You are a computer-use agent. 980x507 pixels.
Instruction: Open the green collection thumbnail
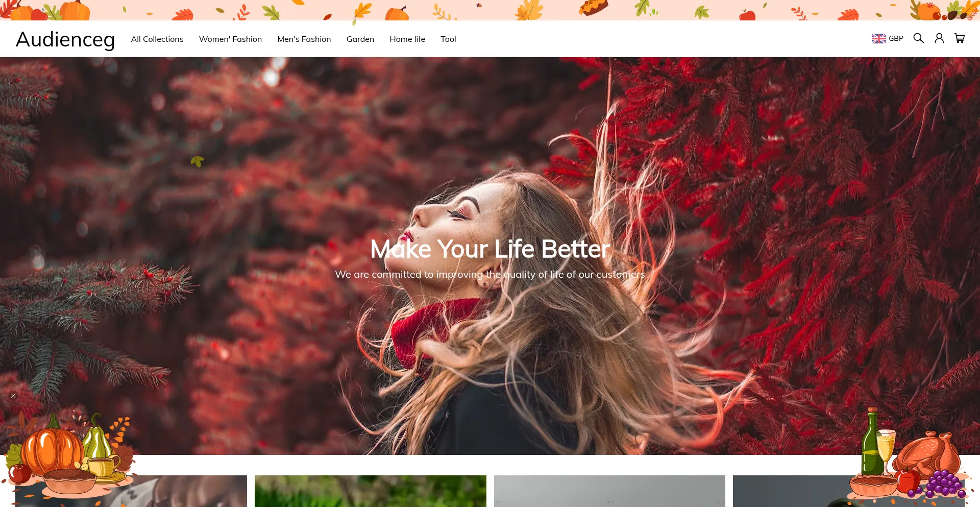coord(370,491)
